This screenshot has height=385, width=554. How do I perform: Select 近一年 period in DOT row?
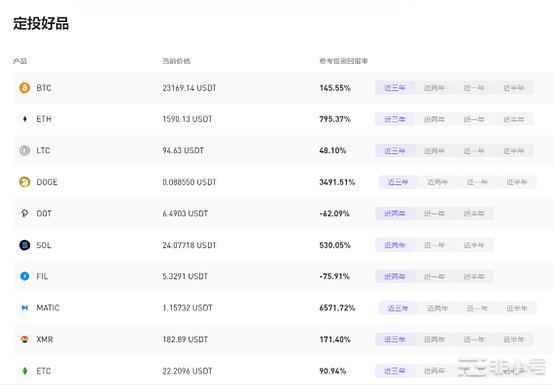click(x=435, y=213)
